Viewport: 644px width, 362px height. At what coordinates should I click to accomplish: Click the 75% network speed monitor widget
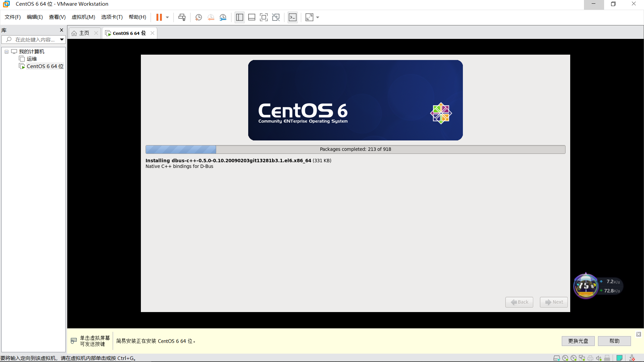click(598, 286)
